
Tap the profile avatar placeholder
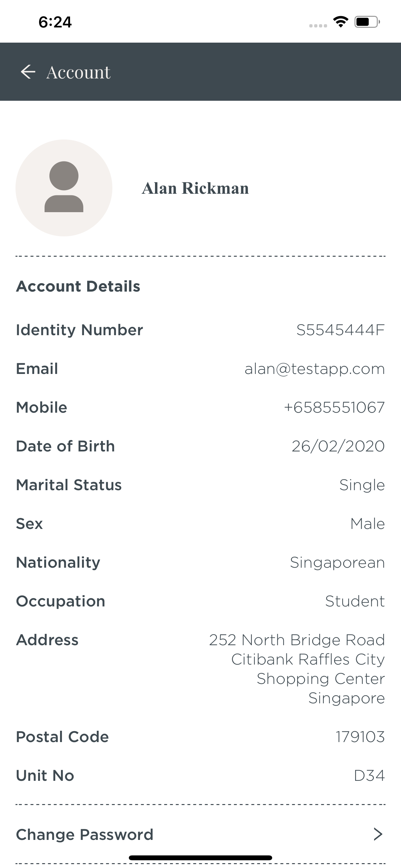pos(64,188)
